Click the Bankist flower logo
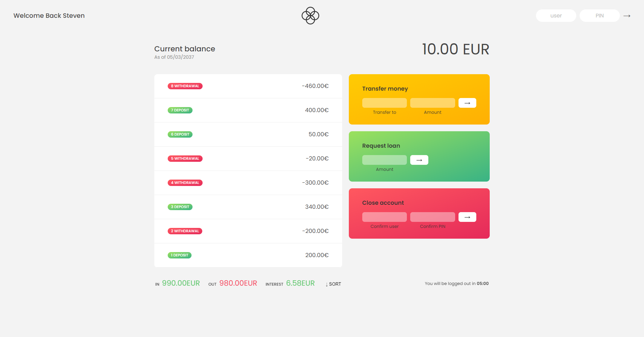The image size is (644, 337). point(310,15)
